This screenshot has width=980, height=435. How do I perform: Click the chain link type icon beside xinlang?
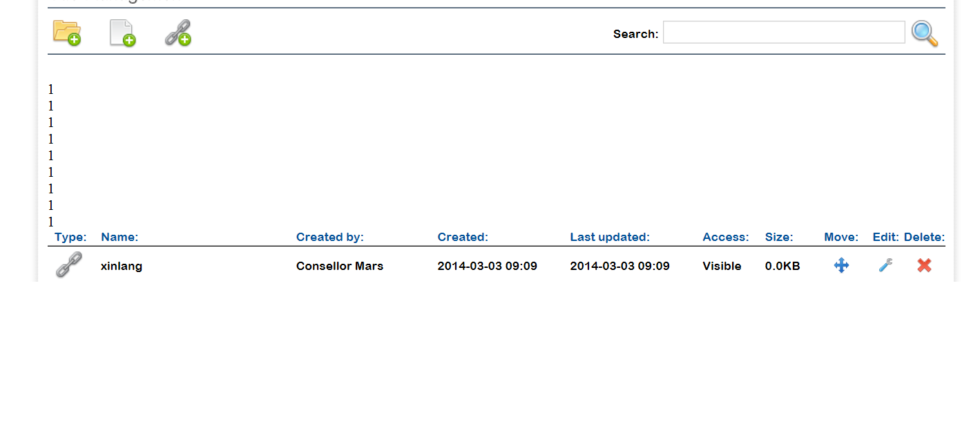tap(68, 265)
